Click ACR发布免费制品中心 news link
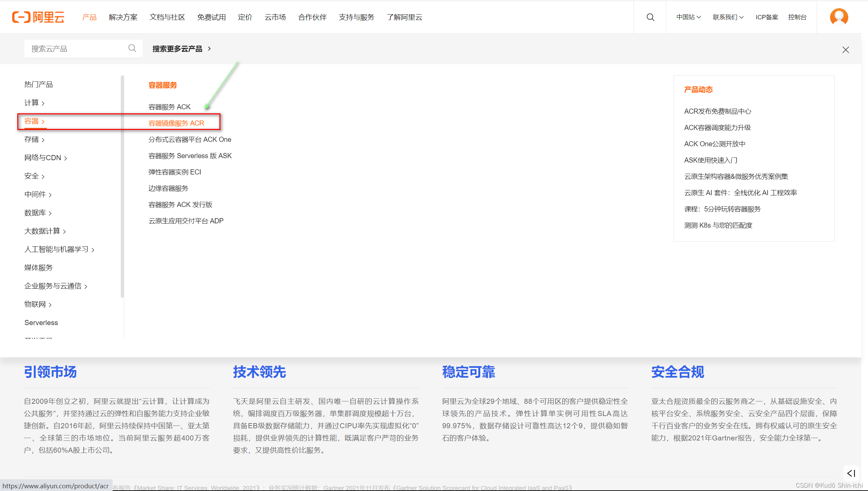868x491 pixels. pyautogui.click(x=717, y=111)
